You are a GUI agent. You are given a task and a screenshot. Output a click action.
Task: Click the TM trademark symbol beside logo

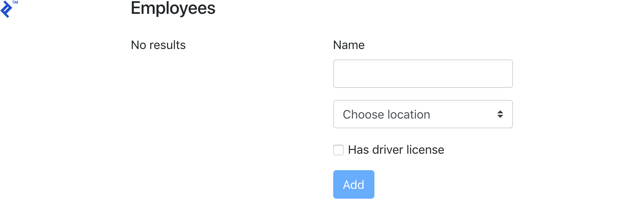(15, 3)
